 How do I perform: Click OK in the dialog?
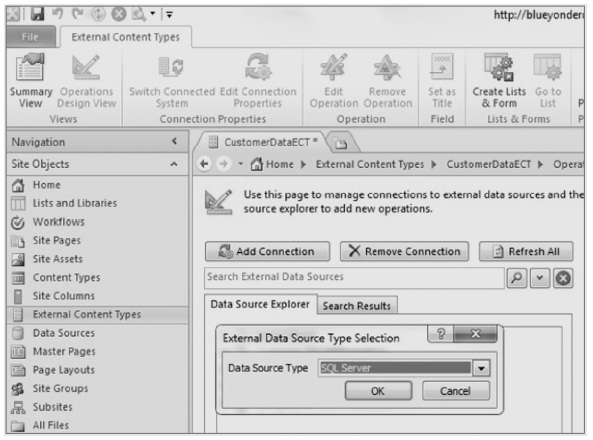click(x=378, y=391)
